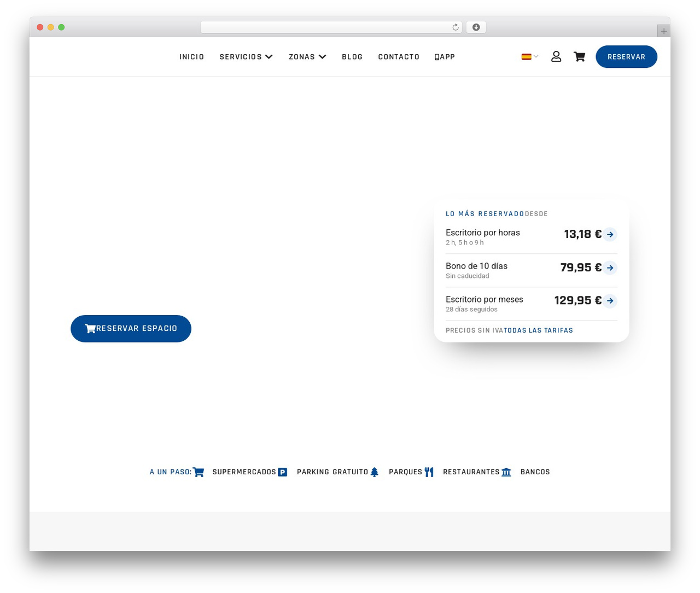The height and width of the screenshot is (593, 700).
Task: Click the Parking Gratuito label
Action: point(332,472)
